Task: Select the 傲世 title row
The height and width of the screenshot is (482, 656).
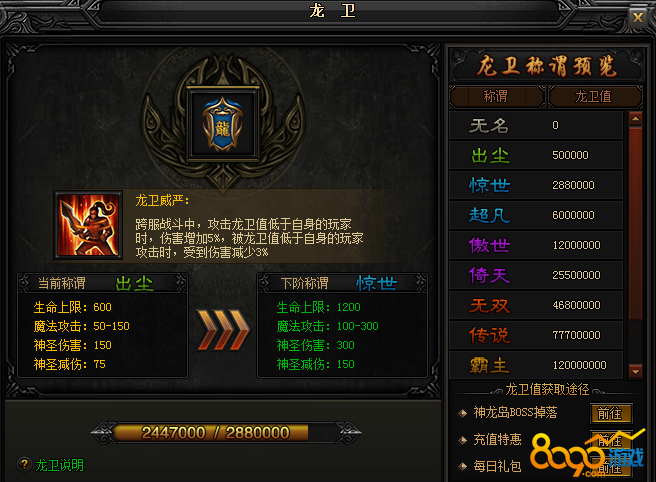Action: [536, 245]
